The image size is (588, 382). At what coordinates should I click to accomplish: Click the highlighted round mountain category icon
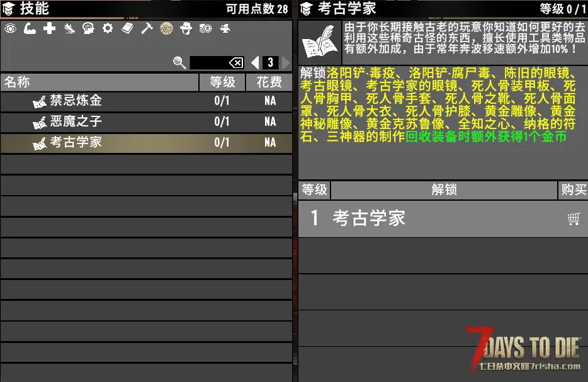[x=166, y=28]
